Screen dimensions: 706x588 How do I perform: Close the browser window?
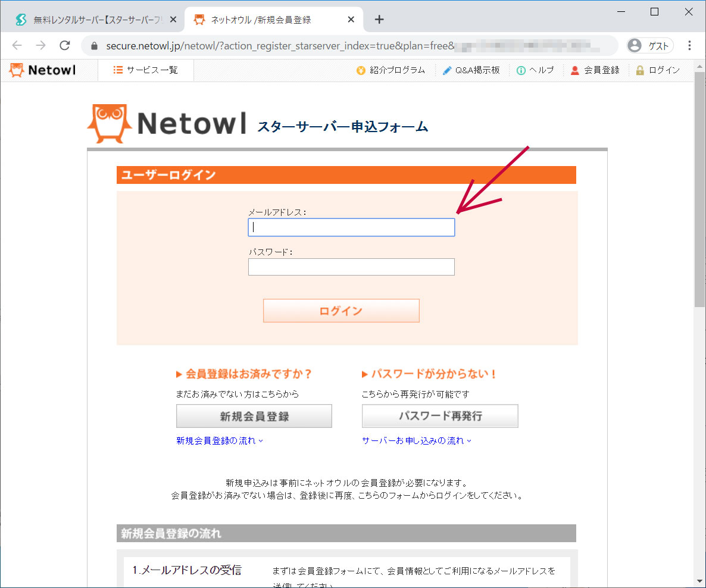click(689, 12)
